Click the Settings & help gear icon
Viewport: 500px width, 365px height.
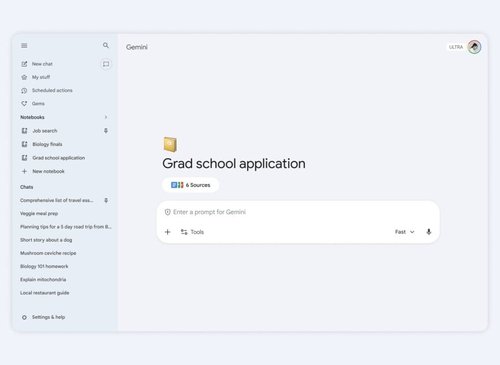coord(24,317)
